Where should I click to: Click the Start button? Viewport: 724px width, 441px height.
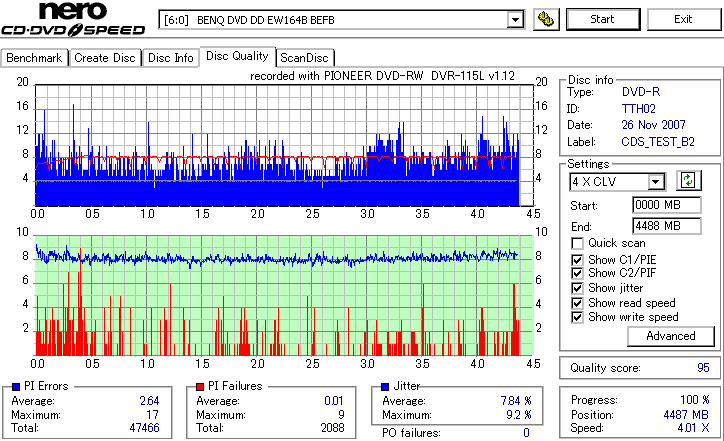(x=603, y=19)
